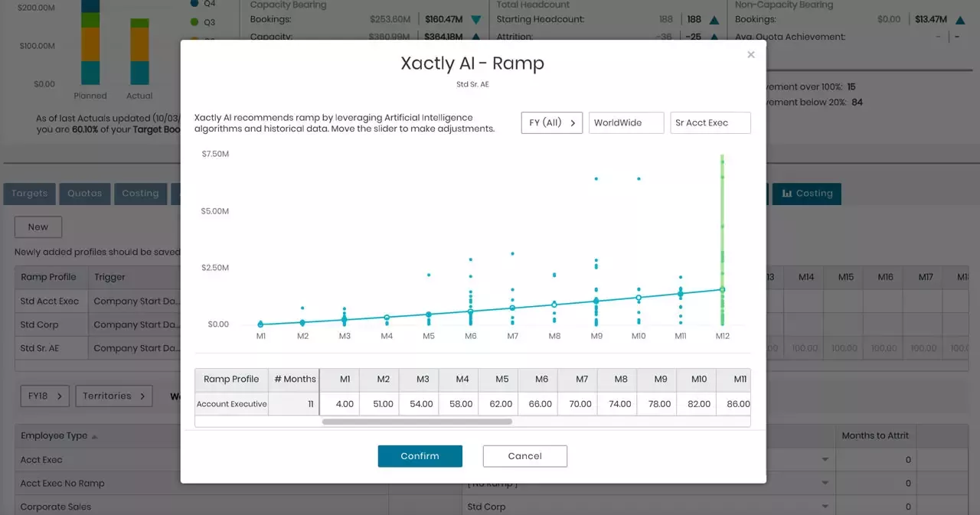Click the M9 cell value 78.00
980x515 pixels.
pos(658,404)
